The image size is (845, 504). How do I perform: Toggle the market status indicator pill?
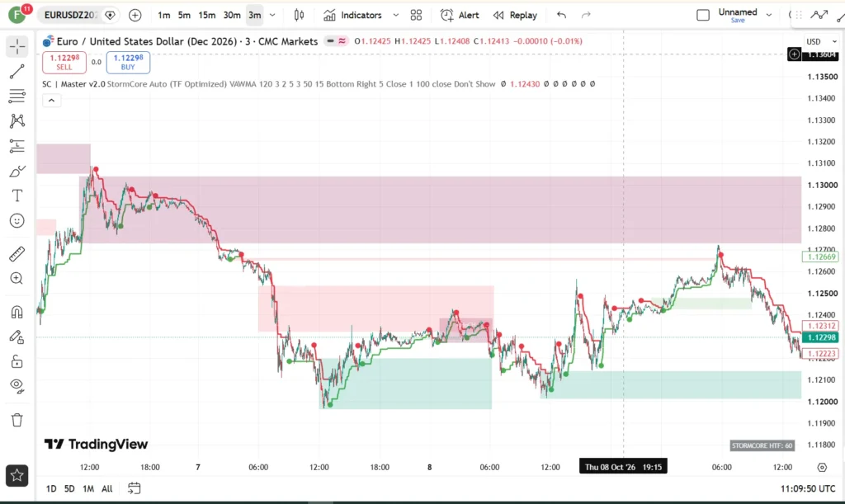(337, 41)
